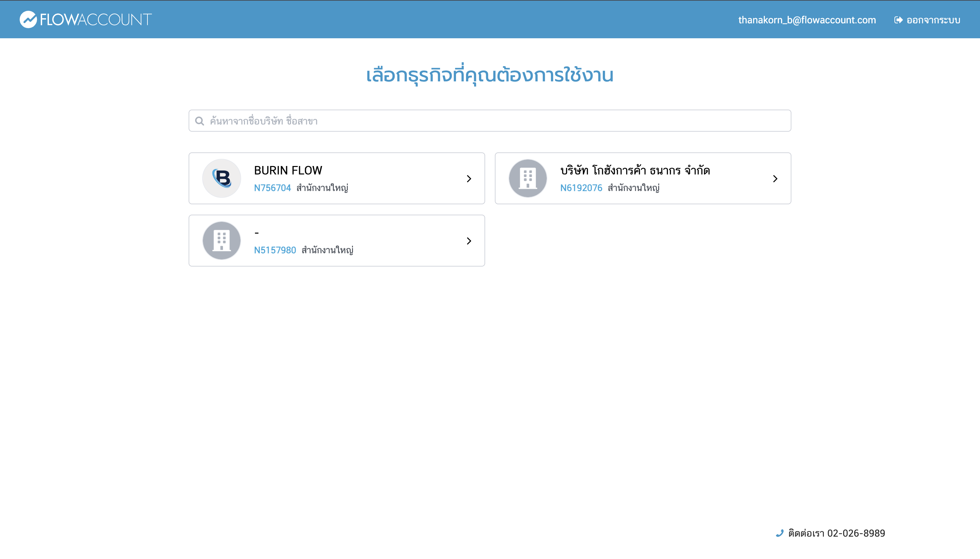Click the logout arrow icon

coord(898,20)
